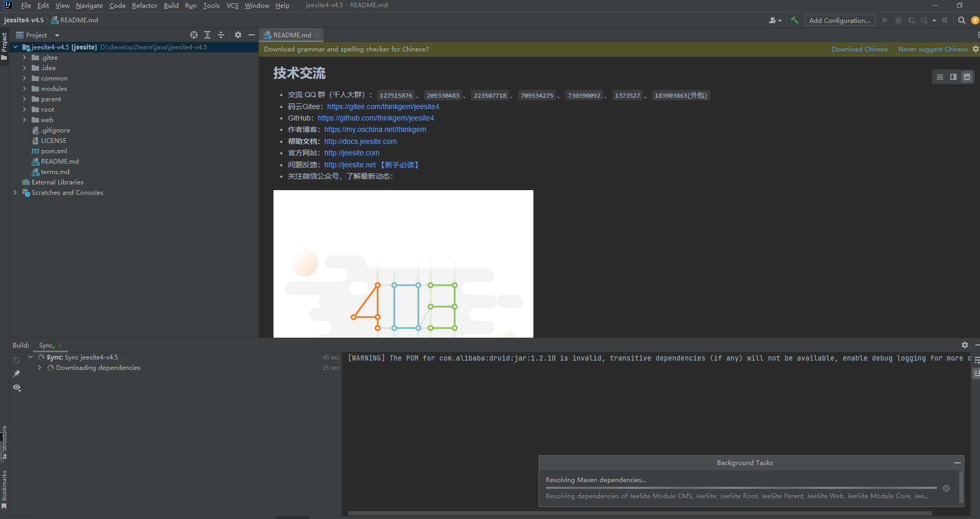Screen dimensions: 980x519
Task: Click the jeesite4-v4.5 breadcrumb
Action: click(x=24, y=20)
